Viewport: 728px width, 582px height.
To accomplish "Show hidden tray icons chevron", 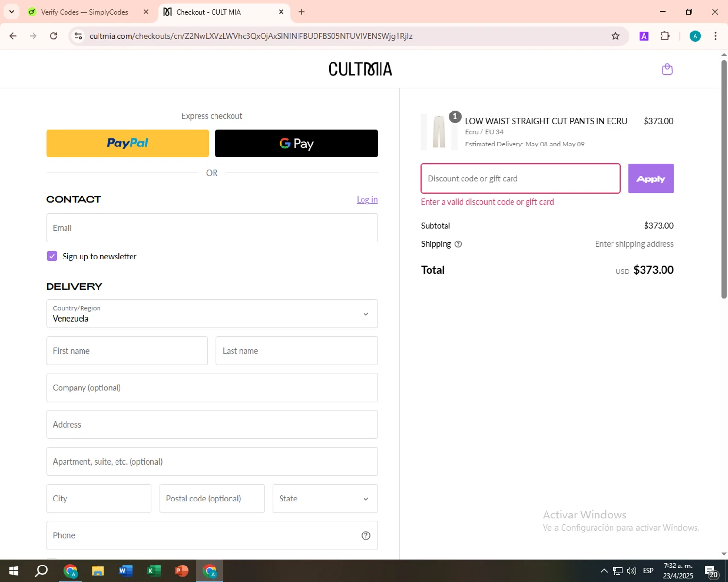I will pyautogui.click(x=604, y=571).
